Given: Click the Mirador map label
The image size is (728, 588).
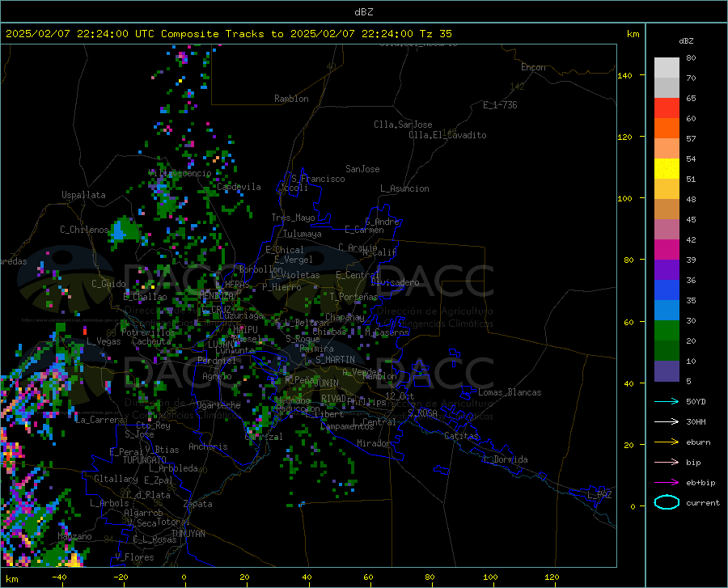Looking at the screenshot, I should pos(374,443).
